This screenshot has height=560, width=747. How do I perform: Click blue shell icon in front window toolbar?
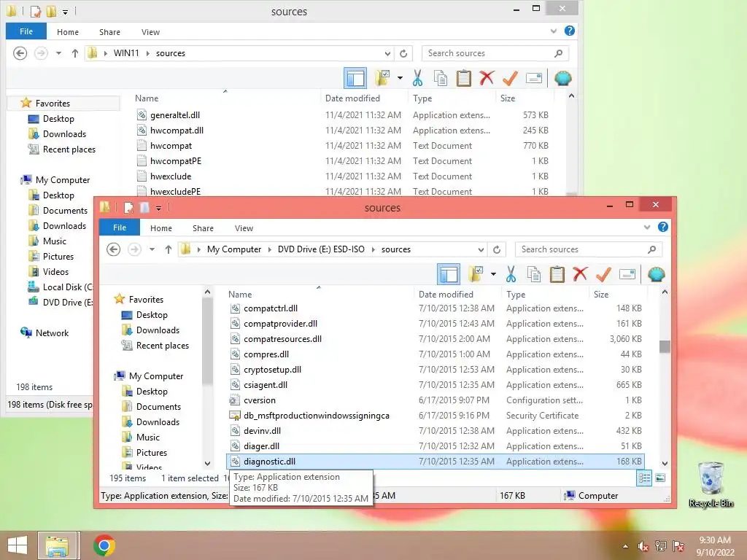click(656, 274)
